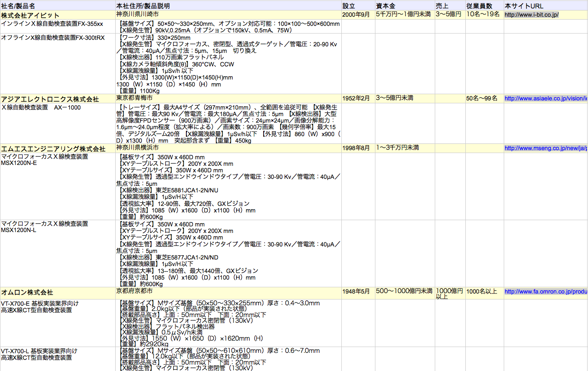The height and width of the screenshot is (371, 588).
Task: Select the 従業員数 column header
Action: tap(485, 6)
